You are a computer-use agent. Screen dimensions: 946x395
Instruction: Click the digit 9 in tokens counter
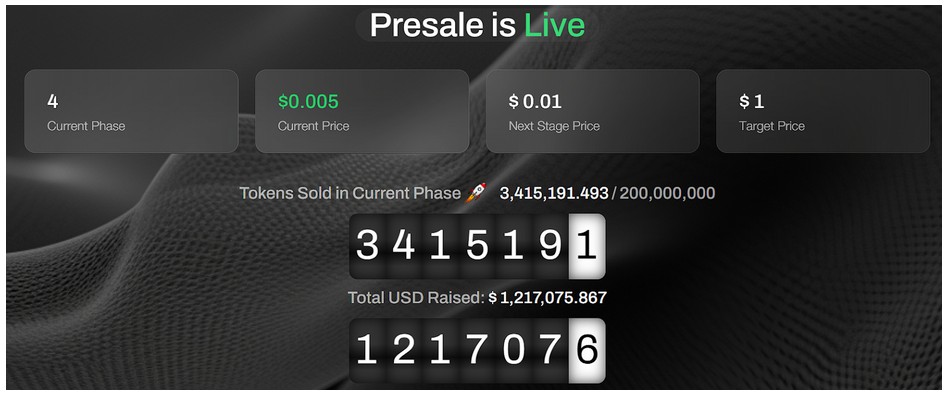(550, 246)
